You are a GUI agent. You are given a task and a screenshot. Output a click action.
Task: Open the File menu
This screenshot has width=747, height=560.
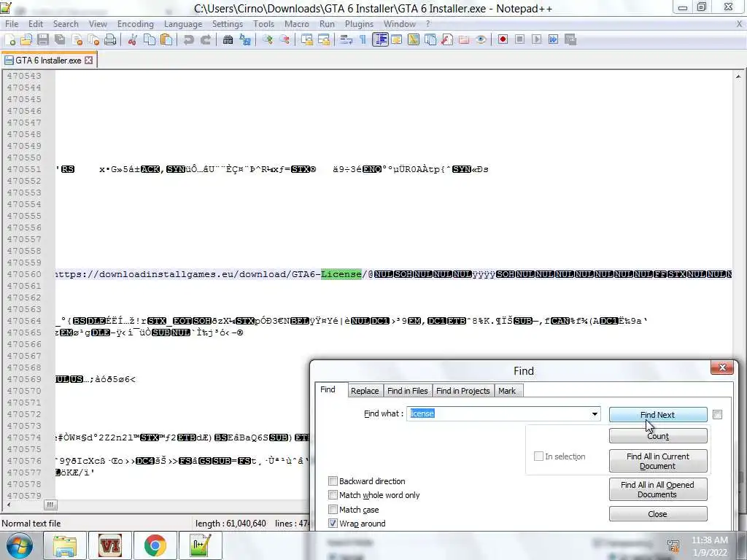coord(12,24)
